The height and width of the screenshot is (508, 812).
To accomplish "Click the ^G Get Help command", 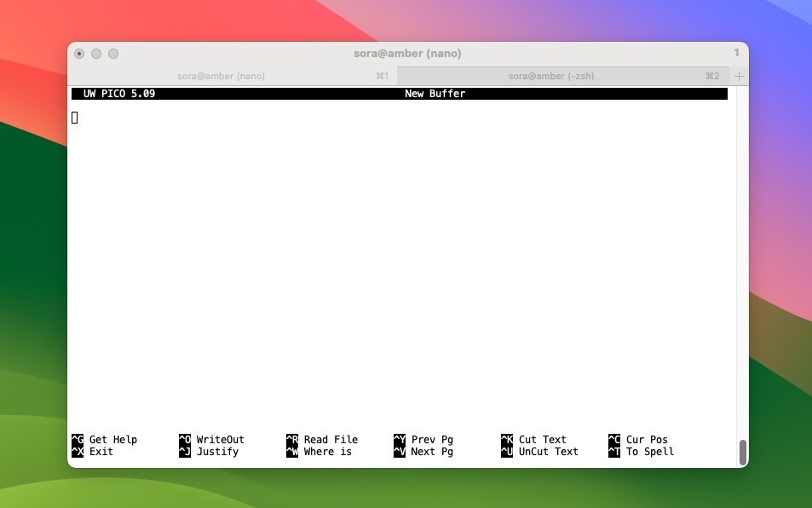I will pos(104,439).
